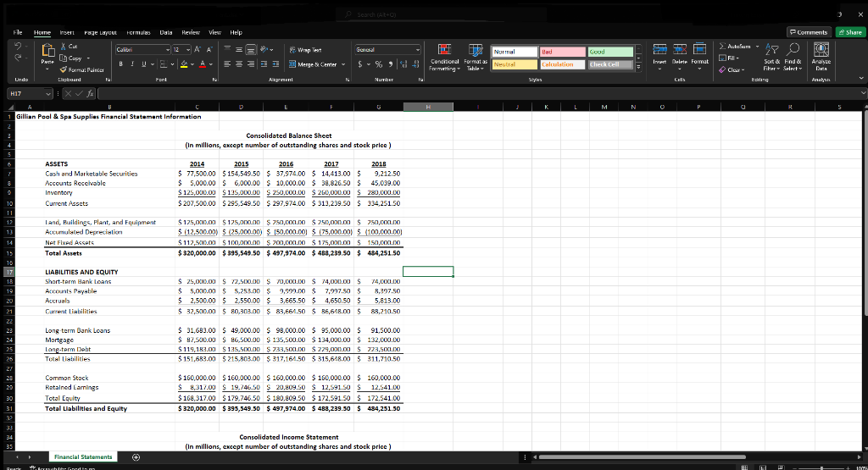
Task: Expand the General number format dropdown
Action: pos(417,50)
